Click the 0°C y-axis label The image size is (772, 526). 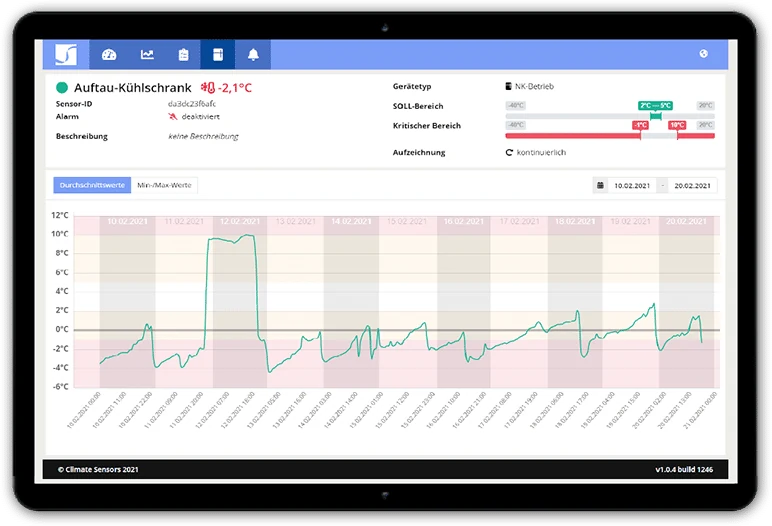tap(62, 329)
